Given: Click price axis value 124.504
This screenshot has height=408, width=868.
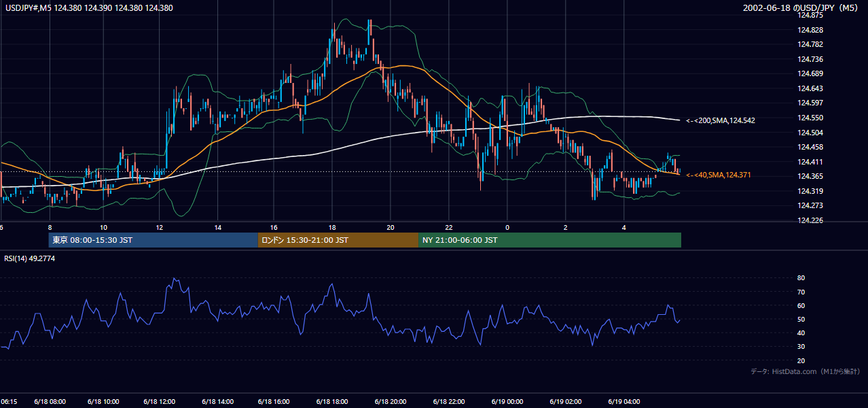Looking at the screenshot, I should click(x=810, y=133).
